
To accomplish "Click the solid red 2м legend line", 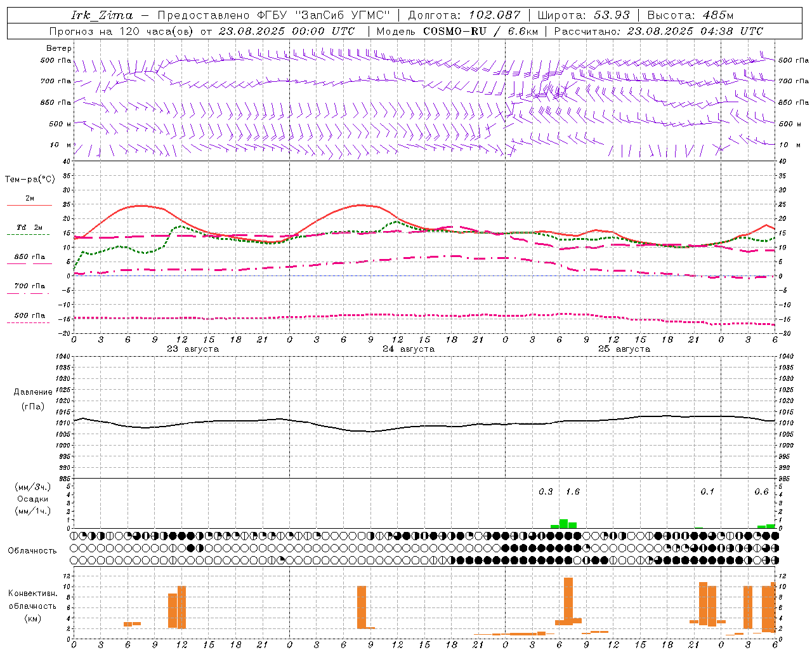I will click(x=29, y=205).
